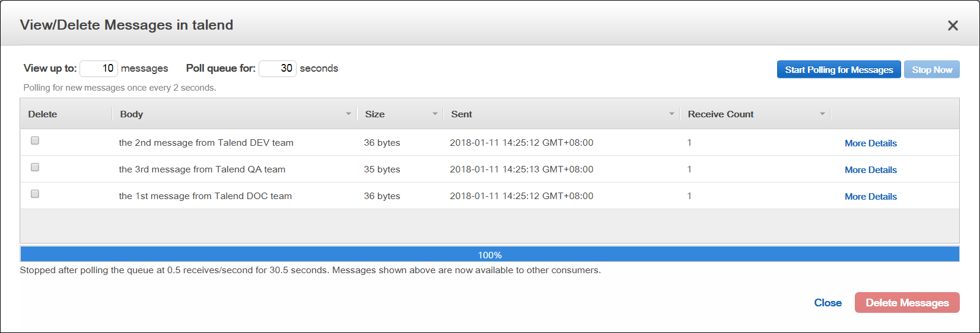Viewport: 980px width, 333px height.
Task: Open More Details for the DEV team message
Action: [870, 143]
